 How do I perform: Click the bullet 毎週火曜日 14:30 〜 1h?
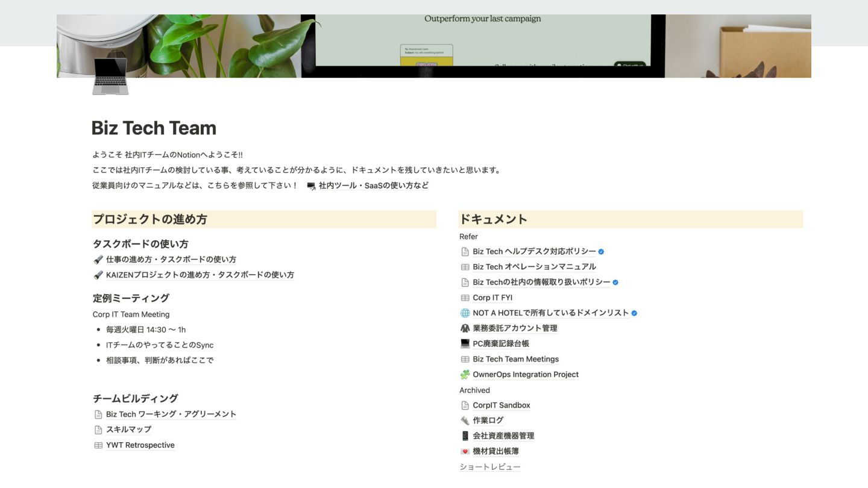point(146,330)
